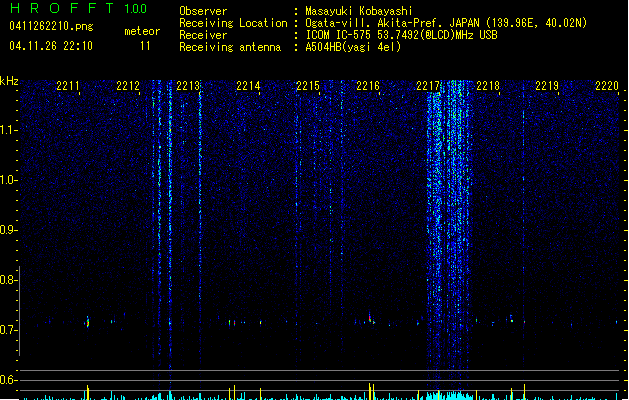This screenshot has width=629, height=400.
Task: Click the 0.8 kHz frequency label
Action: click(9, 280)
